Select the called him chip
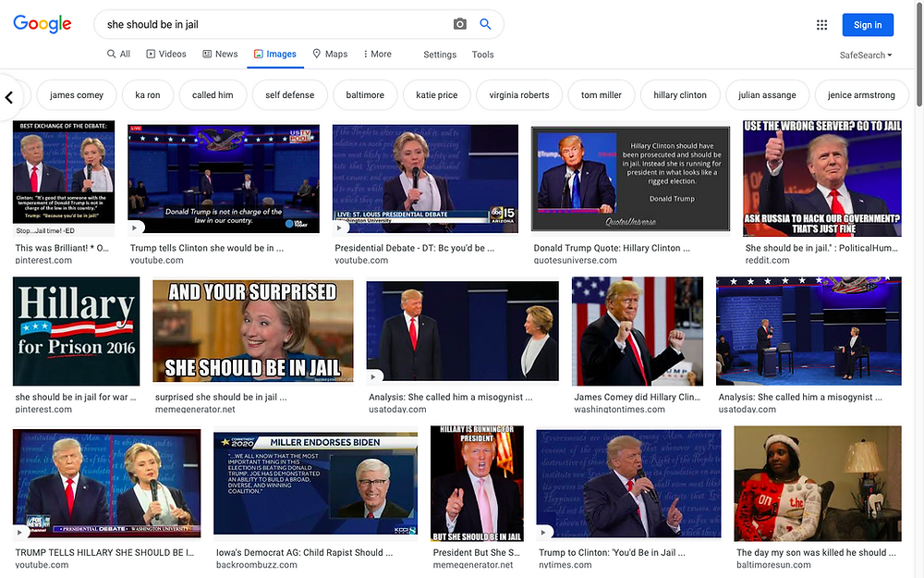Image resolution: width=924 pixels, height=578 pixels. click(x=213, y=95)
